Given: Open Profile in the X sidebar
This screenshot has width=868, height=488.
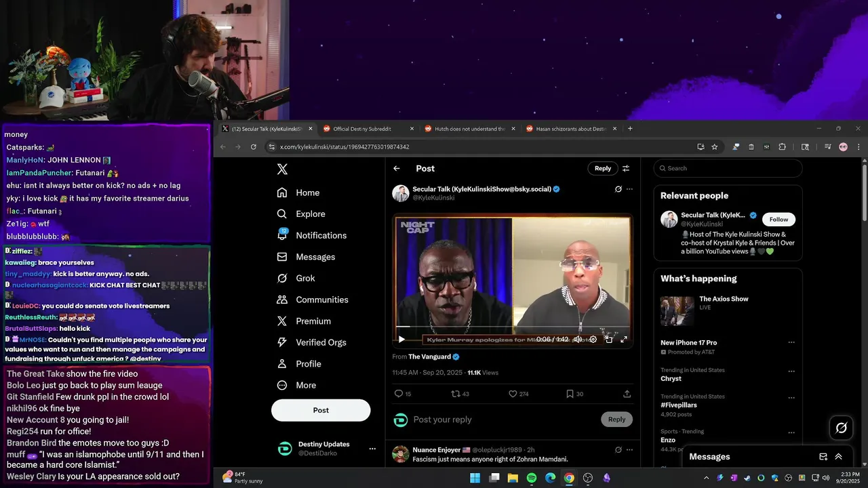Looking at the screenshot, I should click(299, 364).
